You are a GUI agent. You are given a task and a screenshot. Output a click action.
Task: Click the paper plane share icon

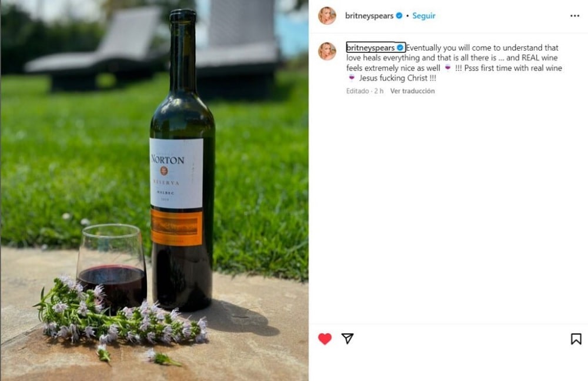[348, 339]
